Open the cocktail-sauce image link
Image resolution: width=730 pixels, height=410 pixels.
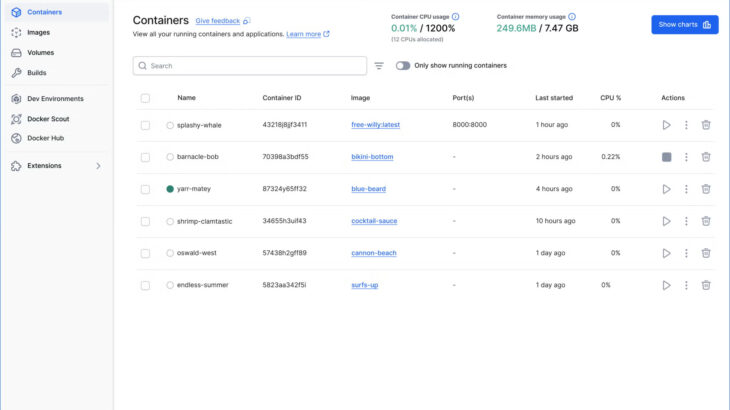coord(374,221)
